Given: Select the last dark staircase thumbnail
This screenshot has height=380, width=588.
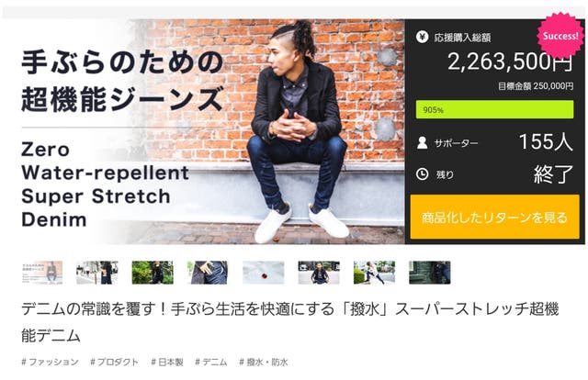Looking at the screenshot, I should (x=430, y=273).
